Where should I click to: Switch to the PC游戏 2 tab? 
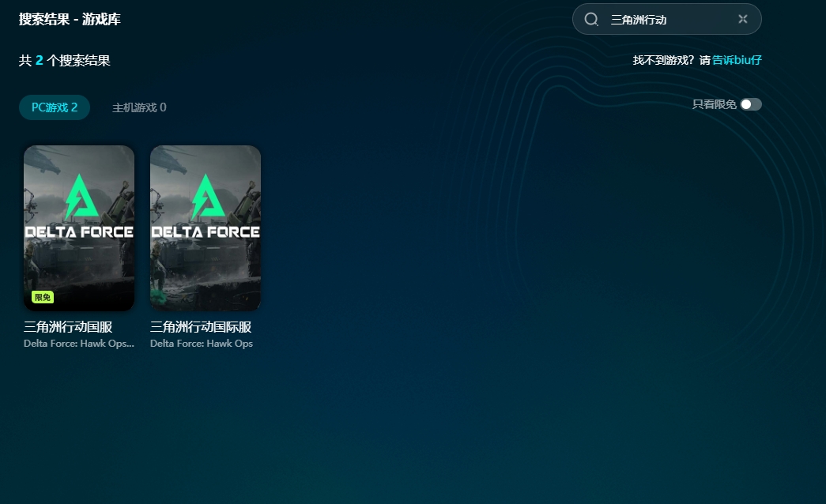click(x=55, y=107)
